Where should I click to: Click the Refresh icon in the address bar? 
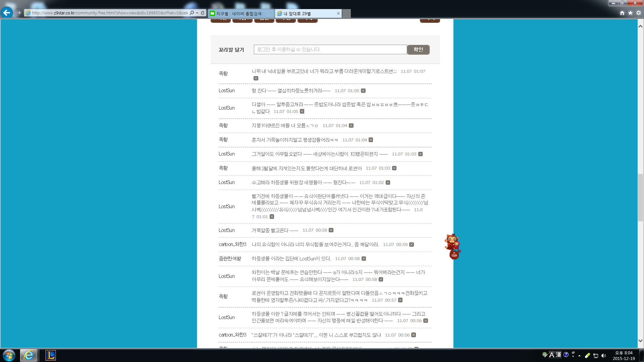click(203, 13)
